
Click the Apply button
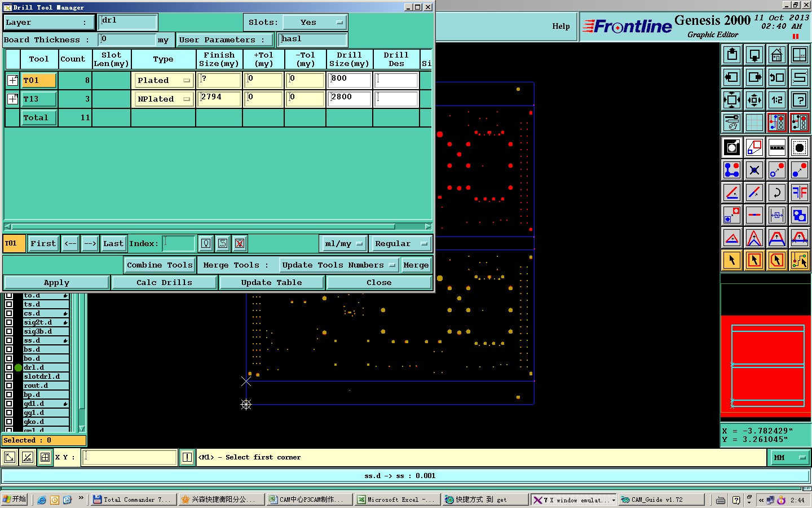56,283
